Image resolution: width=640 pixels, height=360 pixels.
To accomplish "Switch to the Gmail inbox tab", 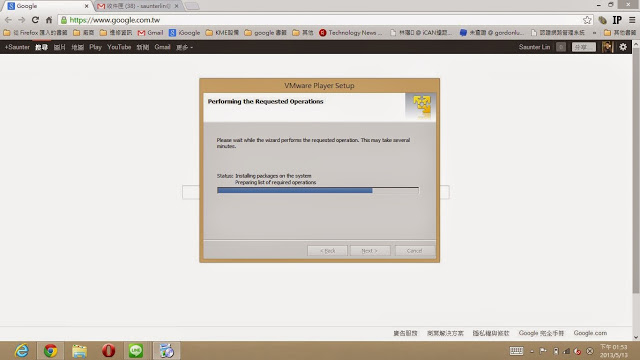I will coord(138,6).
